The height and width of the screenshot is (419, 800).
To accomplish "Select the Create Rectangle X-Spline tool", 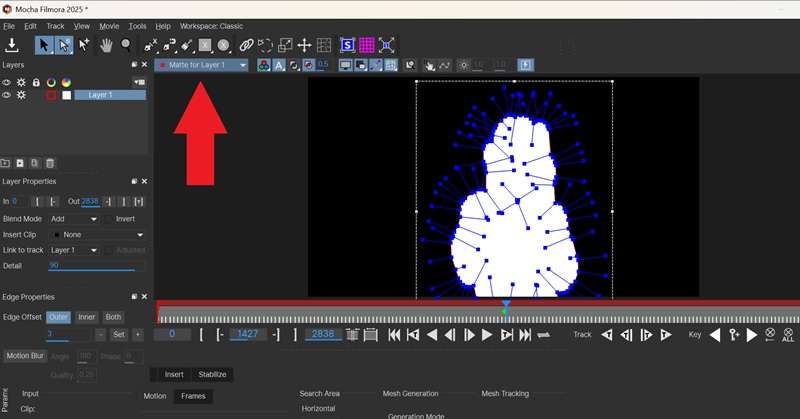I will click(x=205, y=45).
